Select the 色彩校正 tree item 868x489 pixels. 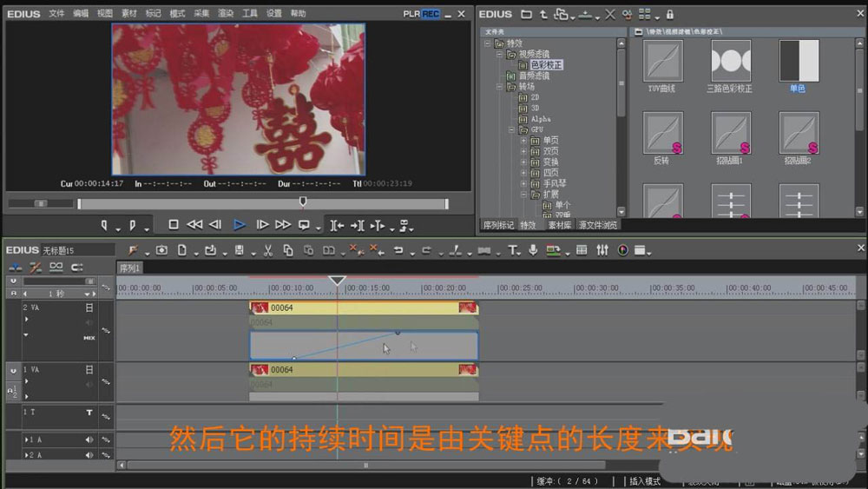pyautogui.click(x=546, y=65)
